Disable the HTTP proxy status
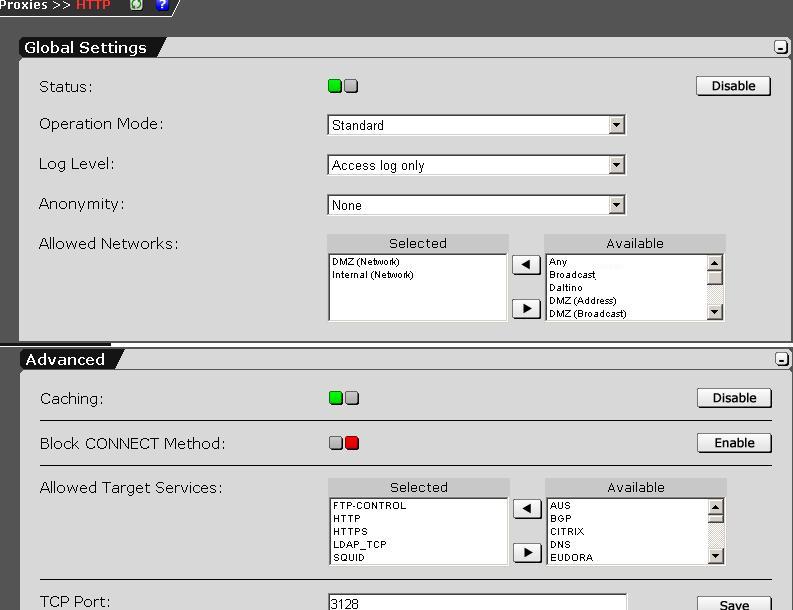This screenshot has width=793, height=610. tap(733, 86)
